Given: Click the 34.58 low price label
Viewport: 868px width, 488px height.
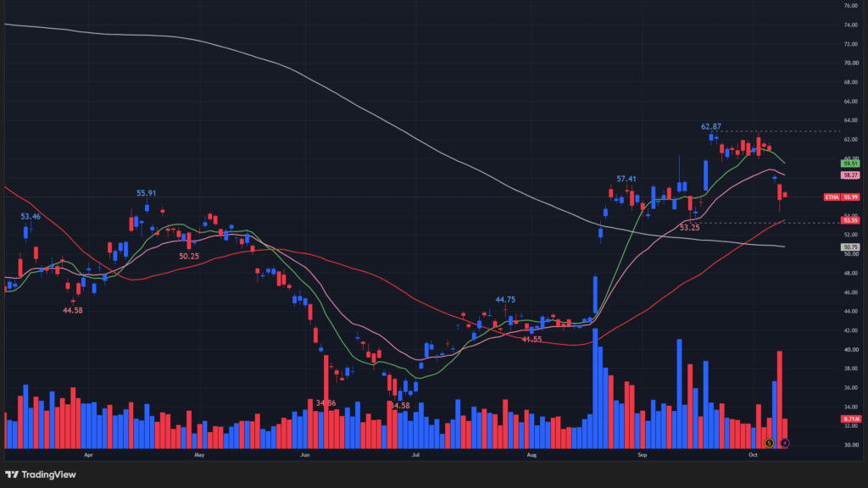Looking at the screenshot, I should point(399,406).
